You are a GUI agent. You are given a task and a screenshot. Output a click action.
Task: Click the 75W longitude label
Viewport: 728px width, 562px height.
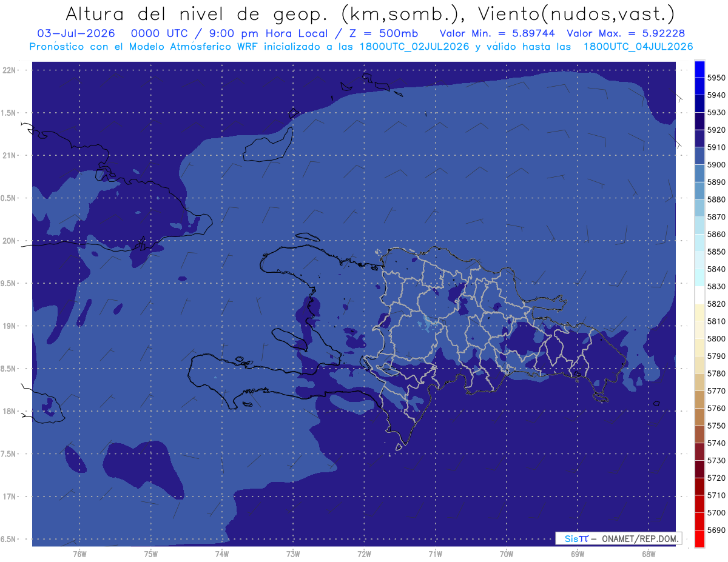tap(151, 554)
